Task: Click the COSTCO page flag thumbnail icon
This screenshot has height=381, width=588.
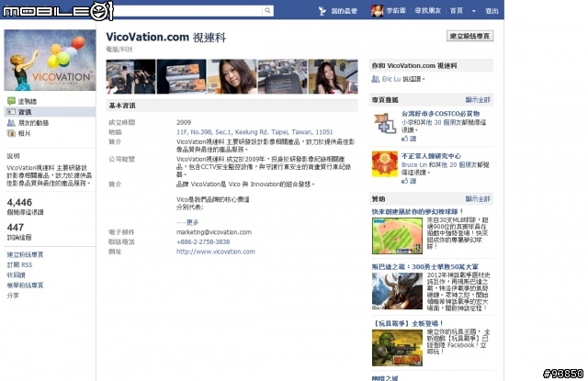Action: point(385,123)
